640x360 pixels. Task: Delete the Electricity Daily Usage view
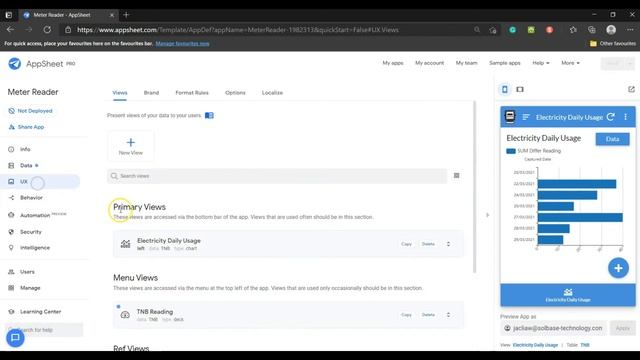pyautogui.click(x=428, y=244)
